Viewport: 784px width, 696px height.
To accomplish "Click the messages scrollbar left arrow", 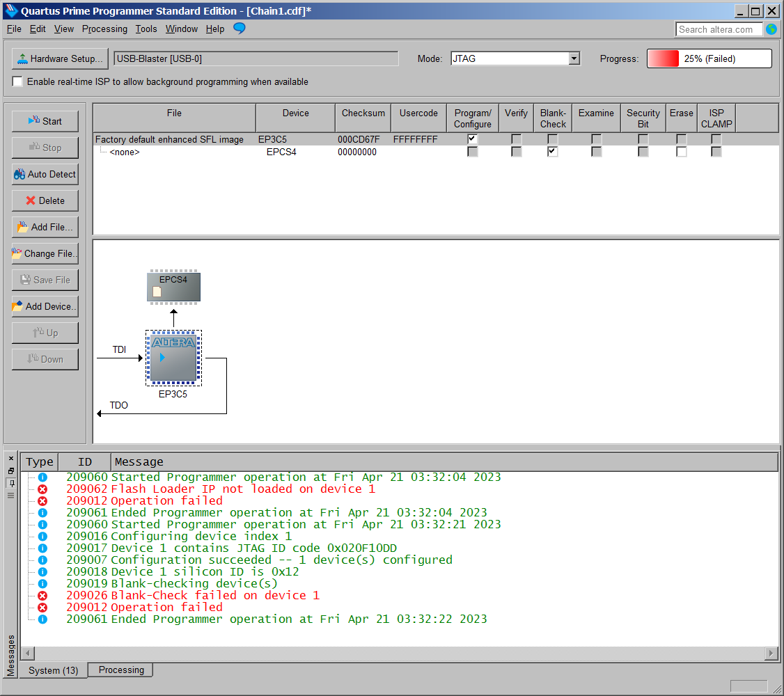I will click(29, 653).
